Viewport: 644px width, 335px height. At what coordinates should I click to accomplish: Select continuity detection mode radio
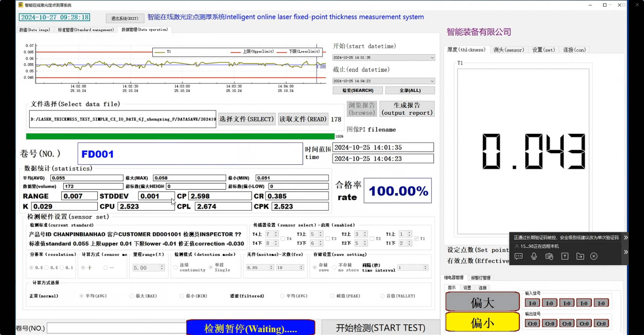click(x=176, y=267)
